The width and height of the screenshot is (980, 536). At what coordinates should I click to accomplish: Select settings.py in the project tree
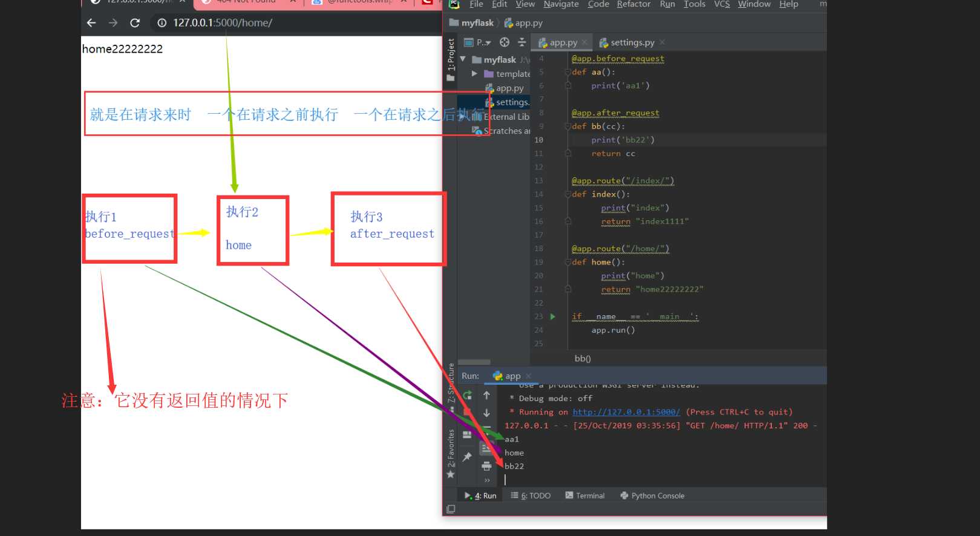click(508, 102)
